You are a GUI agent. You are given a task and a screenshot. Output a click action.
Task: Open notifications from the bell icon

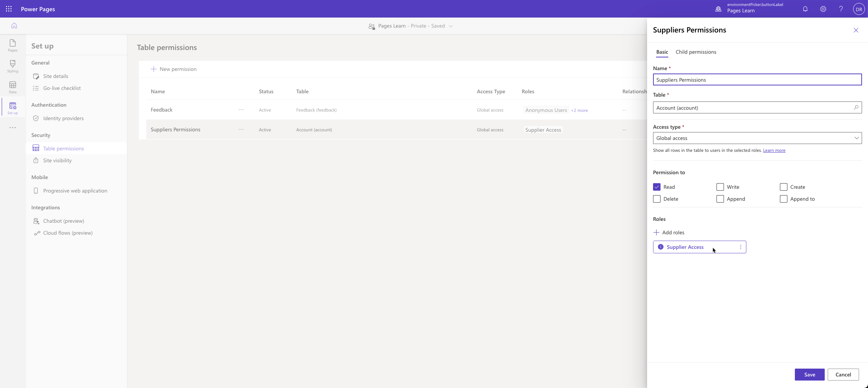tap(805, 9)
